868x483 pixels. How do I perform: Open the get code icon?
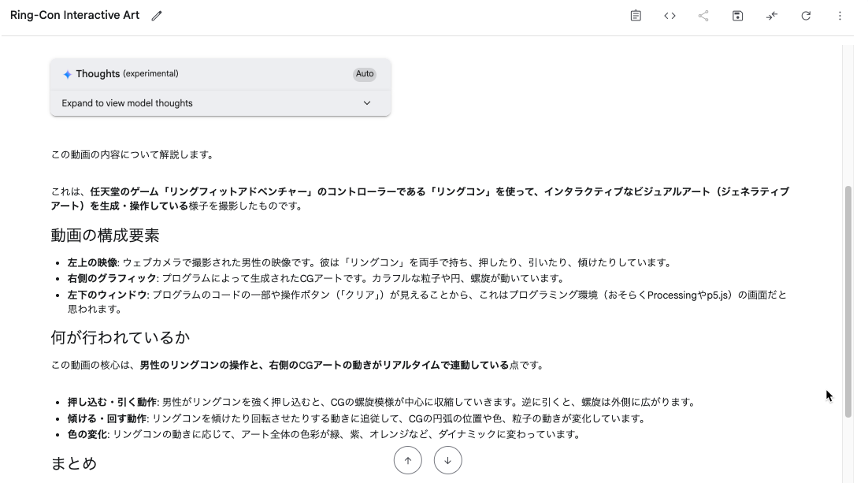coord(670,16)
